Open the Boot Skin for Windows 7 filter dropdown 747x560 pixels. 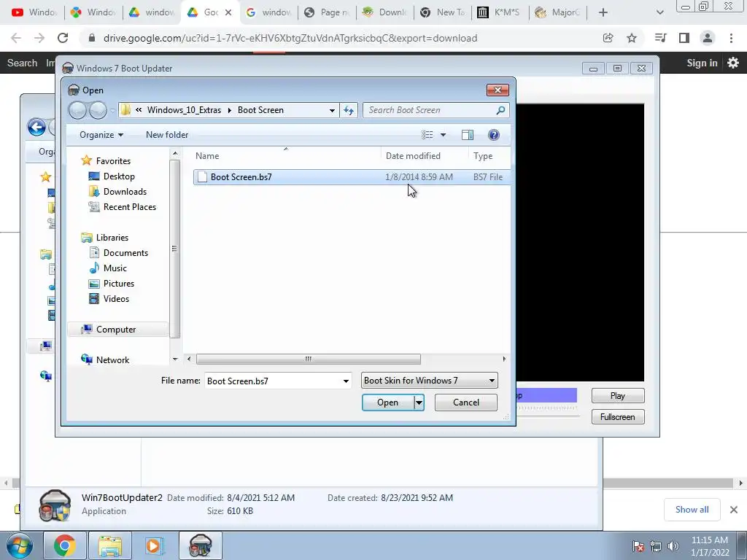[x=429, y=381]
